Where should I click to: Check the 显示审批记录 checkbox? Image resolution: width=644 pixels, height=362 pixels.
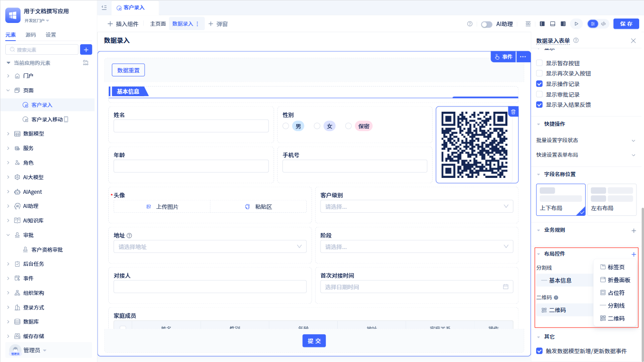click(x=539, y=94)
